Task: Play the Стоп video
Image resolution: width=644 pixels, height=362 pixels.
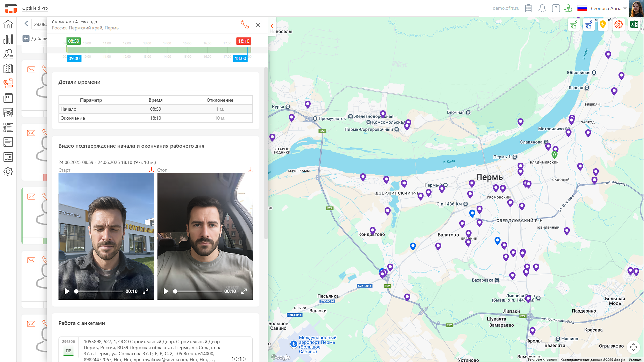Action: tap(166, 291)
